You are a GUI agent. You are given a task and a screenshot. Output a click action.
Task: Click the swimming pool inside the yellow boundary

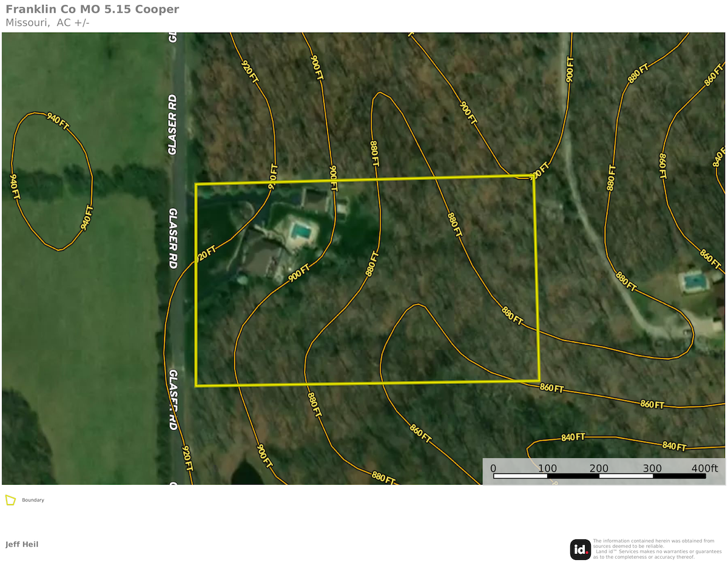[x=299, y=231]
